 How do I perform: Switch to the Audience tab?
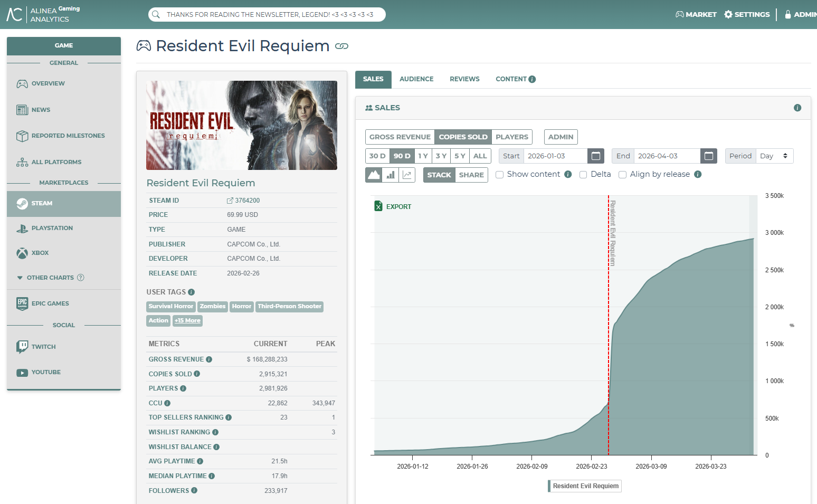coord(416,79)
